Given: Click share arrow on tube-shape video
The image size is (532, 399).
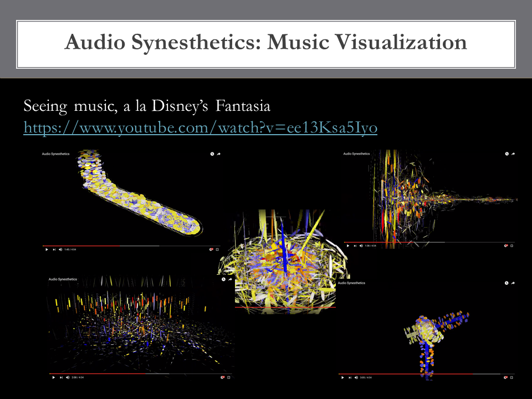Looking at the screenshot, I should [x=219, y=154].
